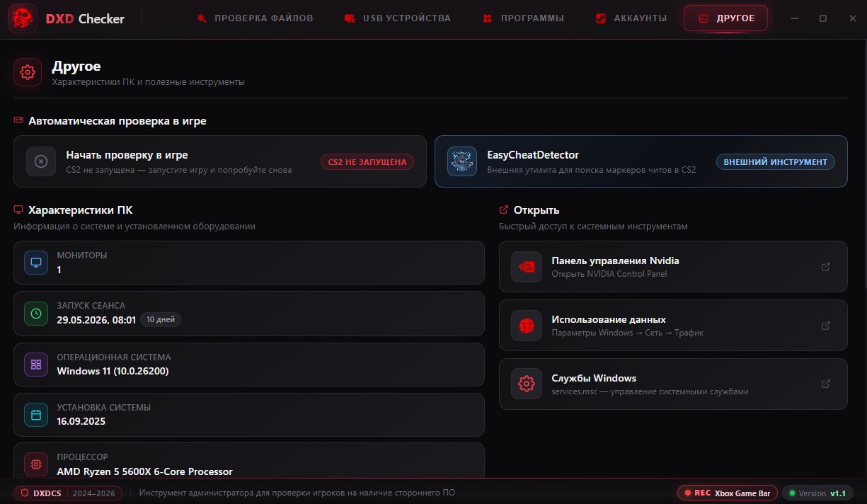This screenshot has width=867, height=504.
Task: Select the 10 дней uptime badge
Action: click(161, 320)
